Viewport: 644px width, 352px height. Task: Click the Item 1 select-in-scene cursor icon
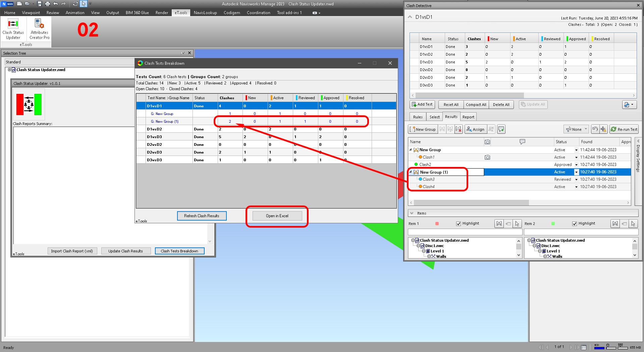click(517, 224)
